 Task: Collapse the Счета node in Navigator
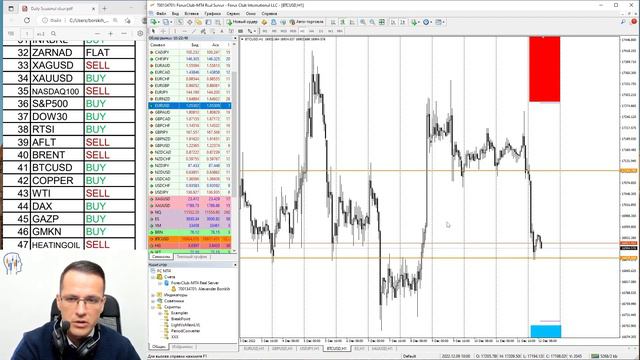pyautogui.click(x=153, y=277)
